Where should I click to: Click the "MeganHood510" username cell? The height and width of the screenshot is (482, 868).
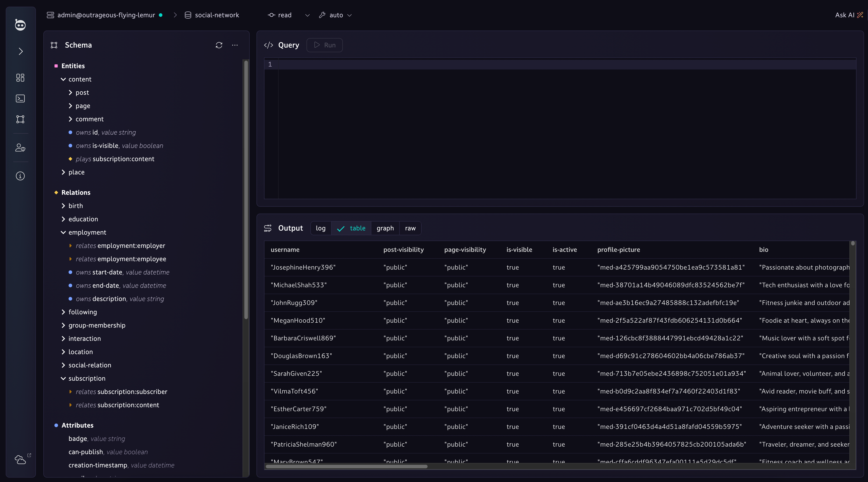pyautogui.click(x=298, y=320)
